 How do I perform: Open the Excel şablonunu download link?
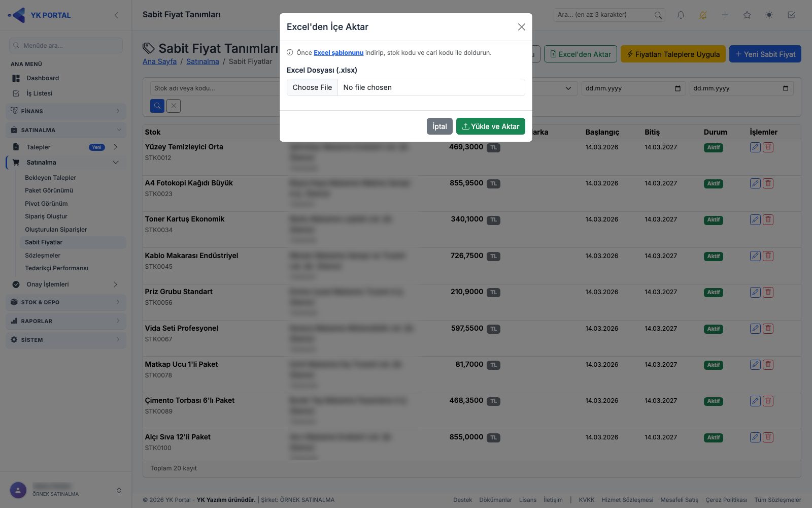point(339,52)
